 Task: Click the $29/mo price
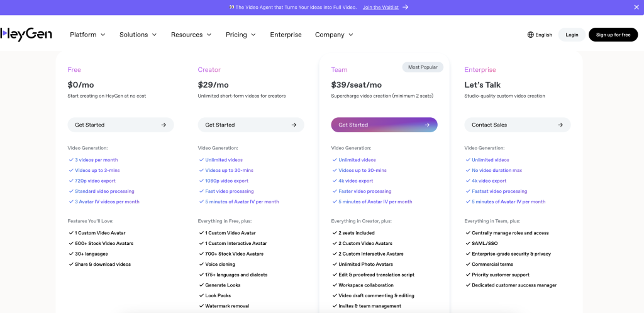click(213, 85)
